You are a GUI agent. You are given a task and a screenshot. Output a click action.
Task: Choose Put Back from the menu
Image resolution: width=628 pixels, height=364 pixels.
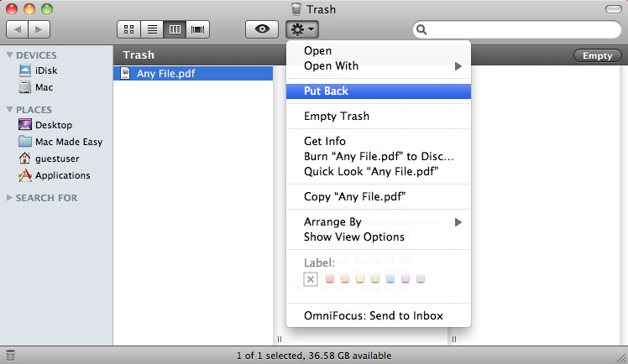coord(326,91)
